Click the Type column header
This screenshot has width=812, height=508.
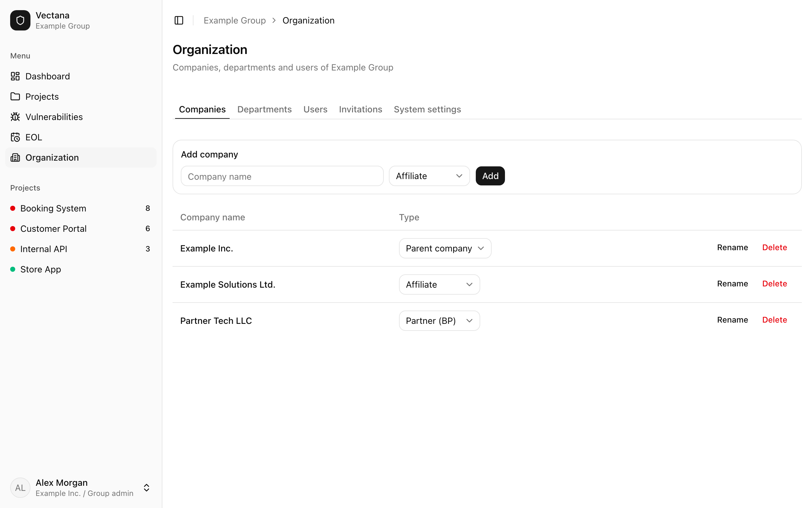tap(409, 217)
